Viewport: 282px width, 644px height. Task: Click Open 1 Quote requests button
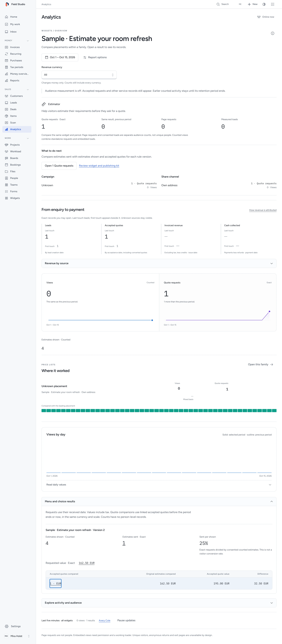pyautogui.click(x=59, y=166)
